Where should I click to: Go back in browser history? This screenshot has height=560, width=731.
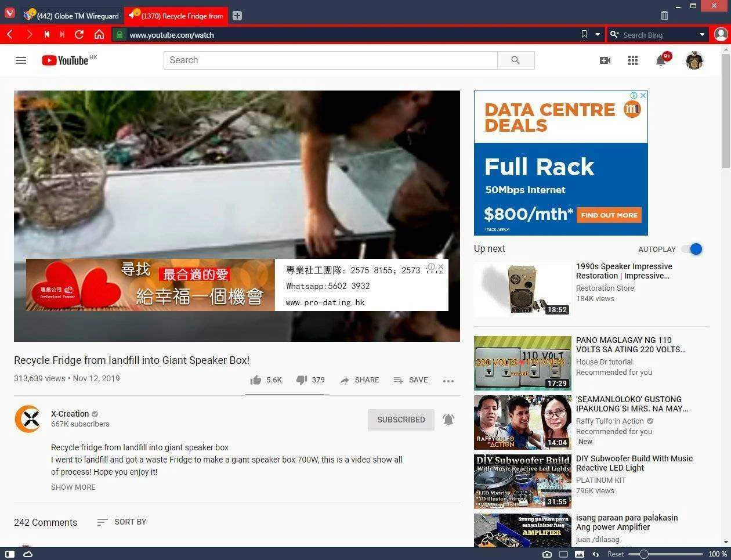(x=10, y=35)
